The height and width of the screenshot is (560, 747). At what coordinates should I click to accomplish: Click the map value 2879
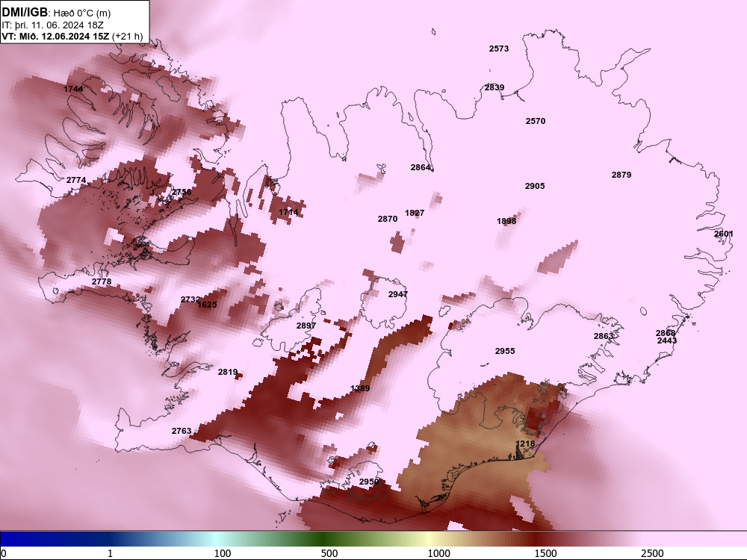click(622, 175)
